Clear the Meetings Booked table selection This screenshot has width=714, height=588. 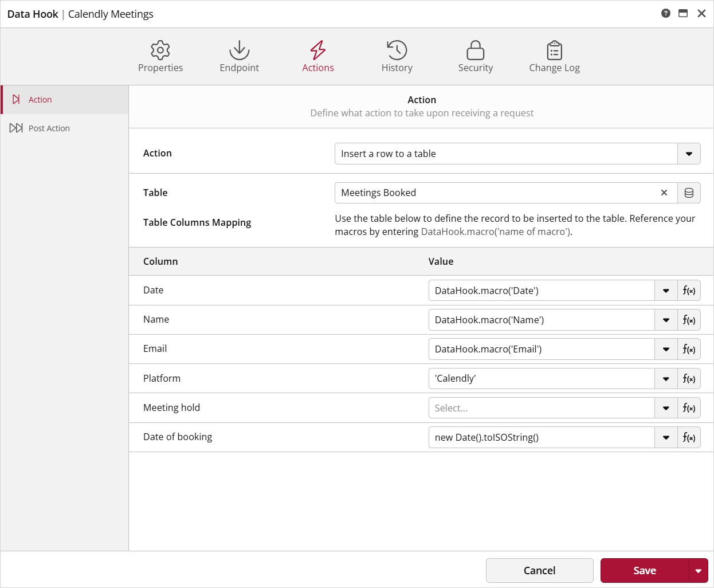[664, 193]
